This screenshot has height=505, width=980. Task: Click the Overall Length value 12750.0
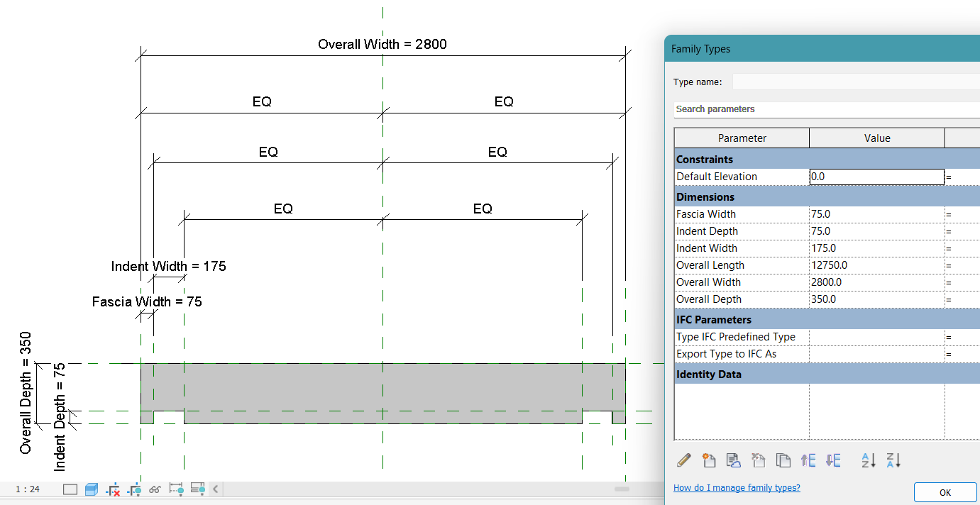point(877,265)
